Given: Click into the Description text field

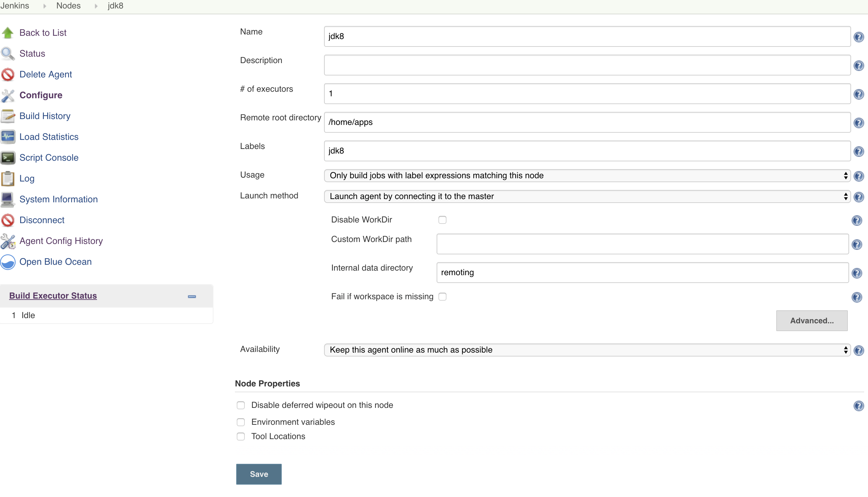Looking at the screenshot, I should coord(587,65).
